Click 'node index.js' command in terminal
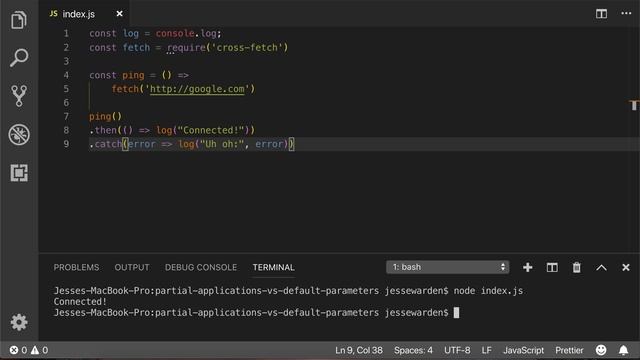640x360 pixels. click(488, 291)
